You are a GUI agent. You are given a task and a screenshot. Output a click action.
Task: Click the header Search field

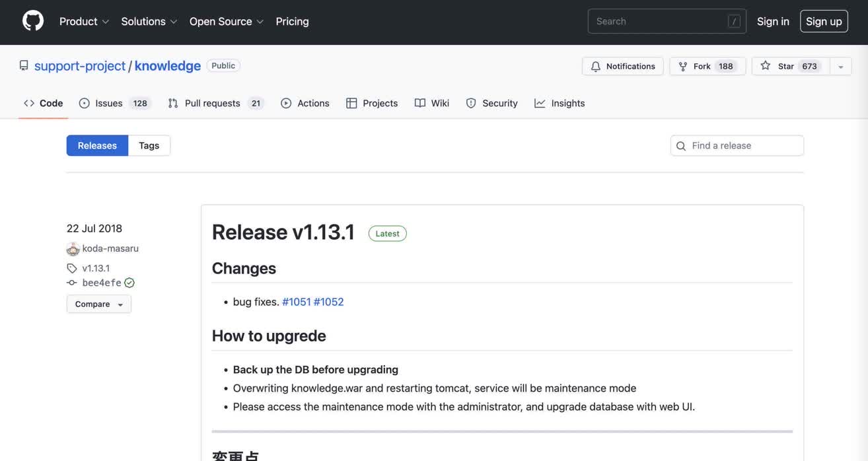[667, 21]
